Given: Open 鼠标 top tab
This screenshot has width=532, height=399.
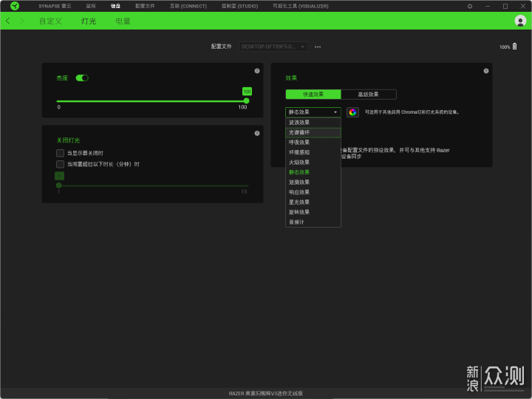Looking at the screenshot, I should 91,6.
